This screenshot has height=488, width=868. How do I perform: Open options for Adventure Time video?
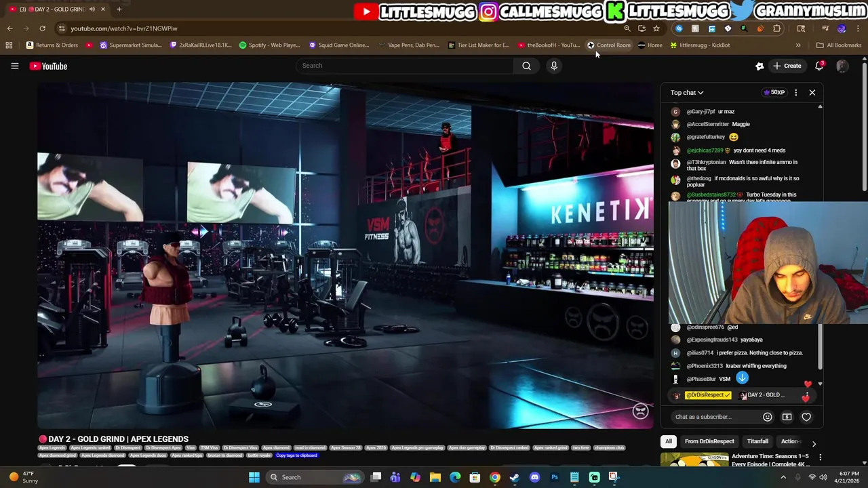click(x=820, y=457)
